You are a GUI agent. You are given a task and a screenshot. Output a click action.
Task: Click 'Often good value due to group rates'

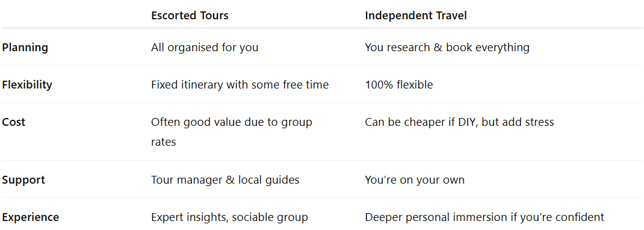point(232,132)
